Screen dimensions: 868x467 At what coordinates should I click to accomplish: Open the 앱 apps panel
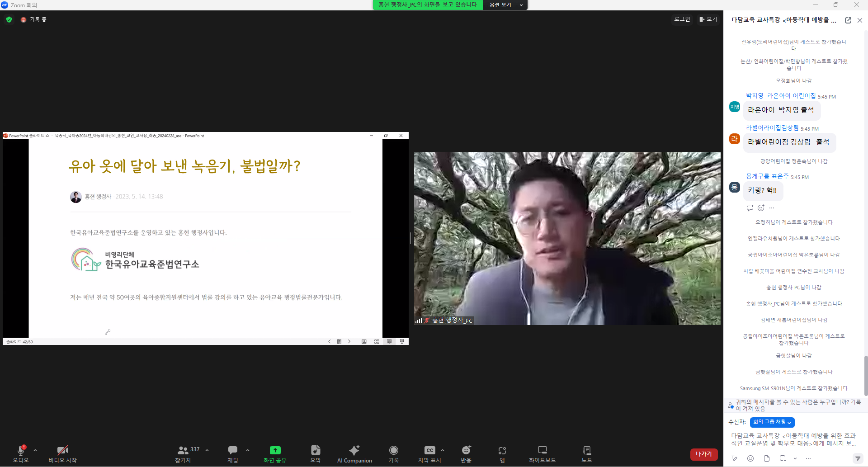pyautogui.click(x=502, y=453)
